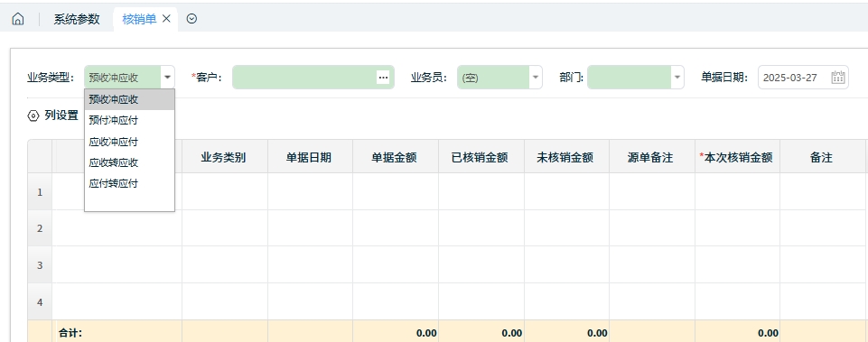Select row 2 header in the grid

[x=40, y=228]
